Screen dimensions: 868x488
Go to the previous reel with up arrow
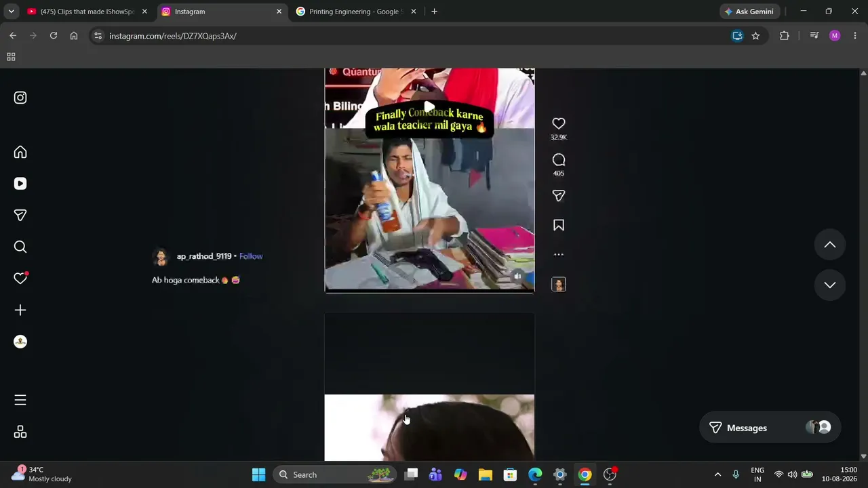pos(830,245)
